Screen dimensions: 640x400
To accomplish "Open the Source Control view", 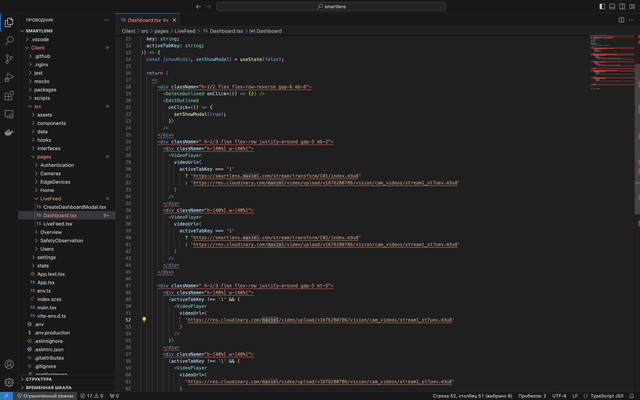I will coord(9,59).
